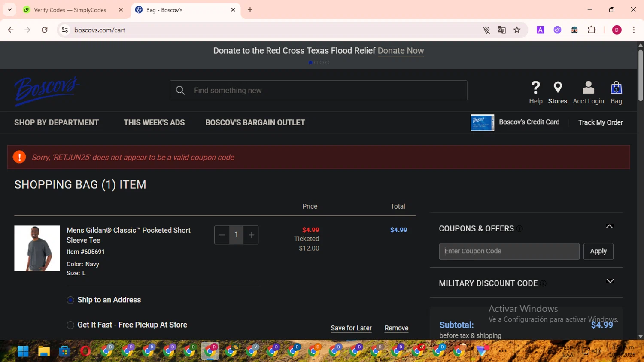The height and width of the screenshot is (362, 644).
Task: Open the shopping Bag icon
Action: (x=616, y=88)
